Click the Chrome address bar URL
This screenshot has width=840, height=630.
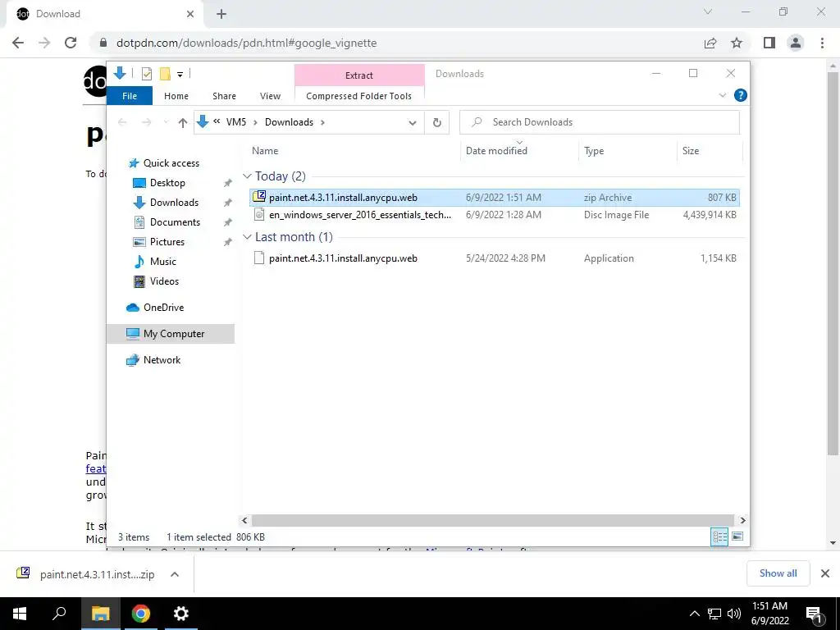point(246,43)
